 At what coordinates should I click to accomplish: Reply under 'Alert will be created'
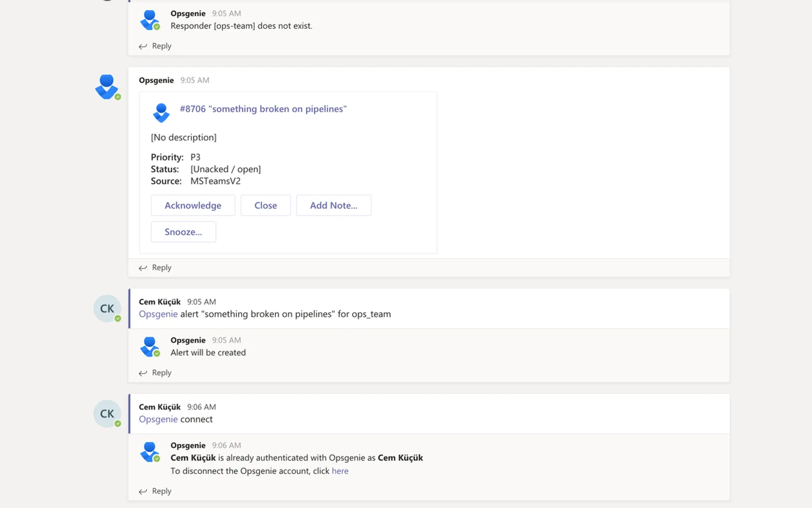(155, 373)
